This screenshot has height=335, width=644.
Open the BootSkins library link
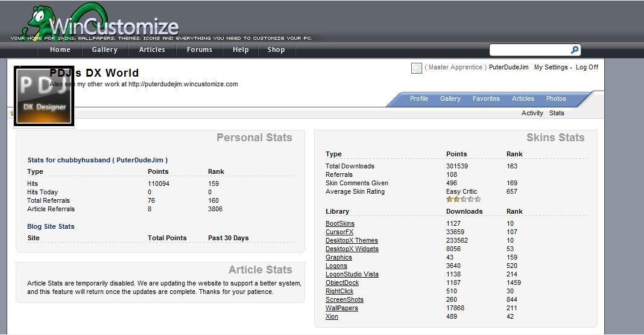coord(339,223)
